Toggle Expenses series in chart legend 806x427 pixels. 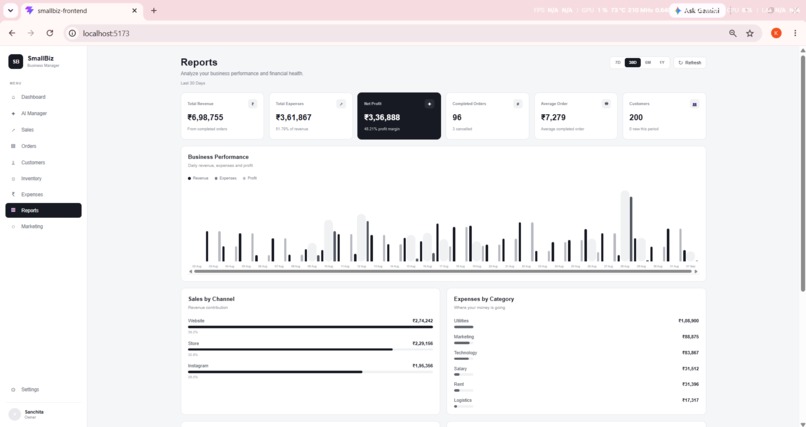click(226, 178)
